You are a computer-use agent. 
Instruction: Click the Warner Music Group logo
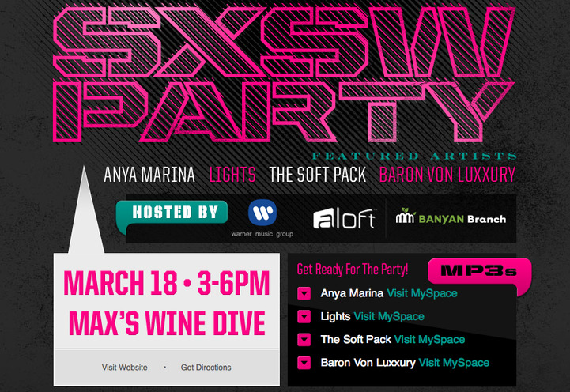262,218
